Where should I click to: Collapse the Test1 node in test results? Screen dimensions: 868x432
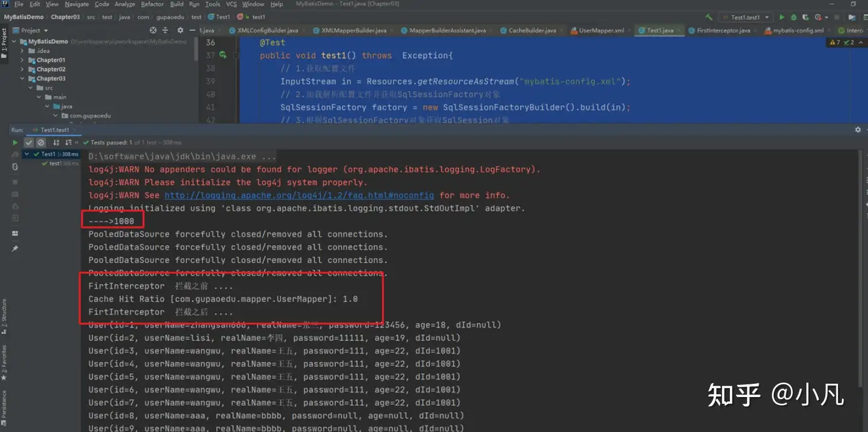[27, 154]
